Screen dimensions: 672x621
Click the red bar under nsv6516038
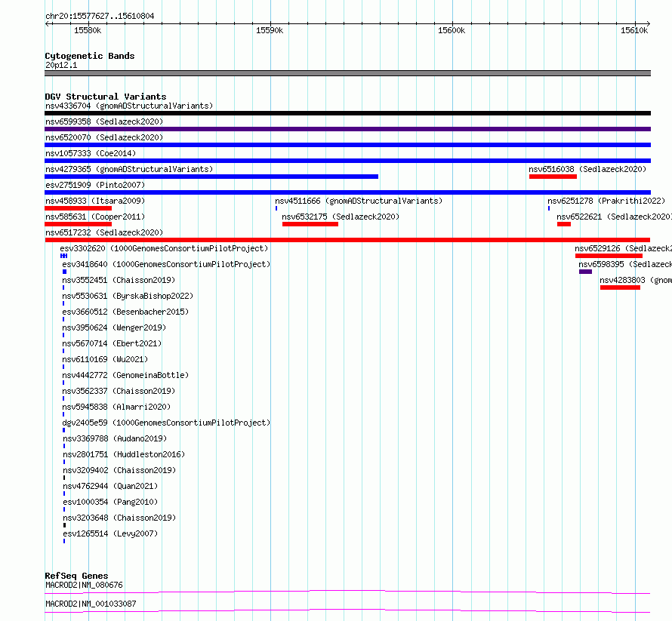(x=553, y=177)
